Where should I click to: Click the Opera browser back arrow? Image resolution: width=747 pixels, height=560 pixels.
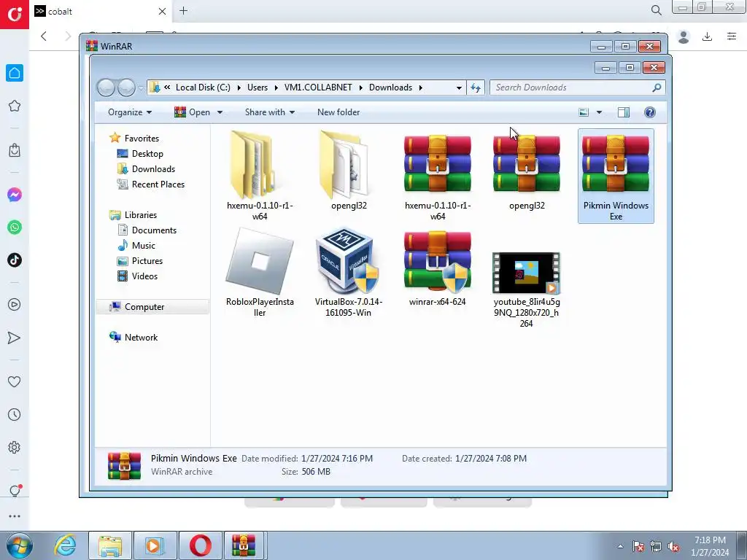(x=44, y=36)
